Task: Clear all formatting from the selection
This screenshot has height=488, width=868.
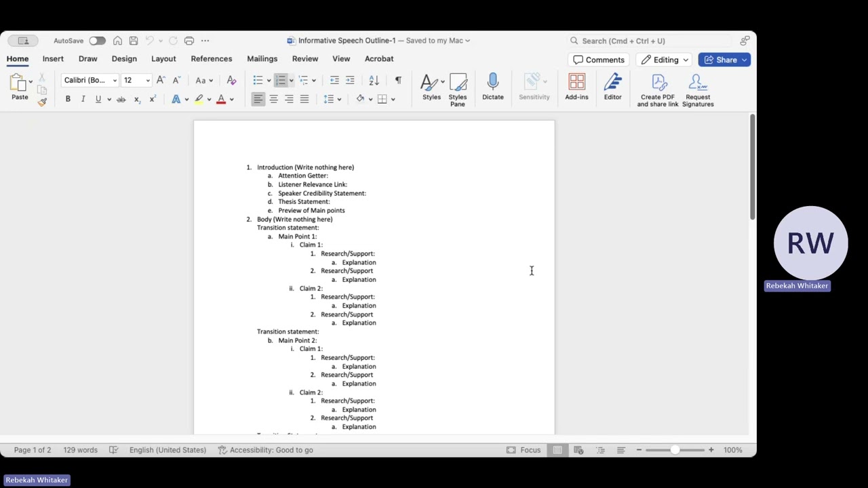Action: [231, 80]
